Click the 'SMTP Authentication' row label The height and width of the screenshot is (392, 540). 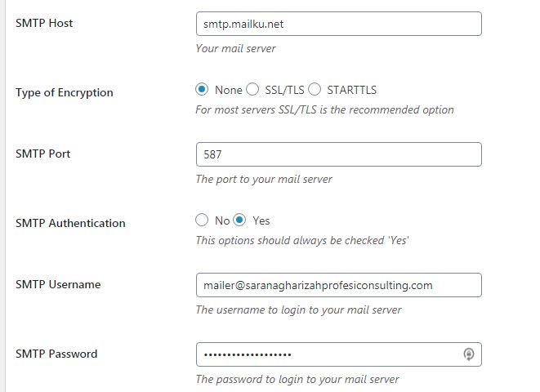click(70, 223)
